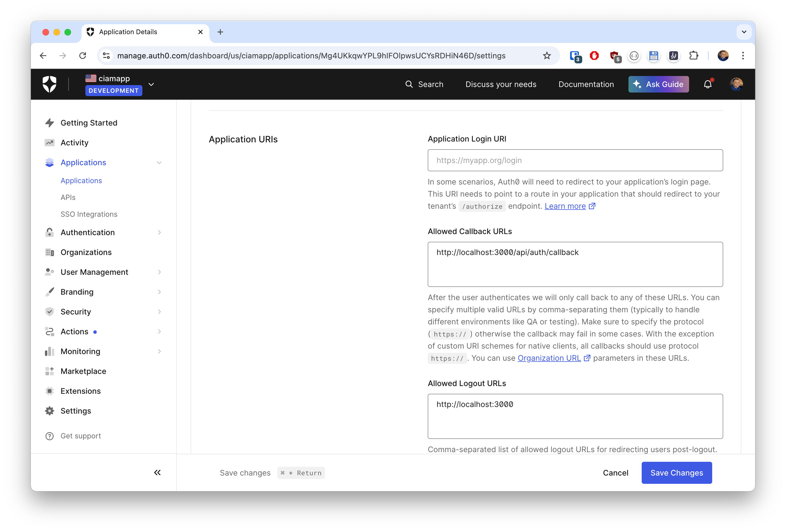Go to SSO Integrations
Viewport: 786px width, 532px height.
coord(89,214)
